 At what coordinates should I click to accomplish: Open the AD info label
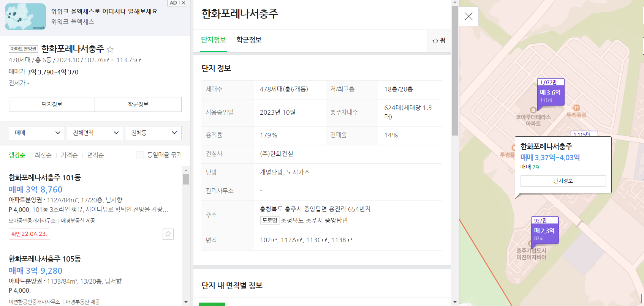(173, 3)
